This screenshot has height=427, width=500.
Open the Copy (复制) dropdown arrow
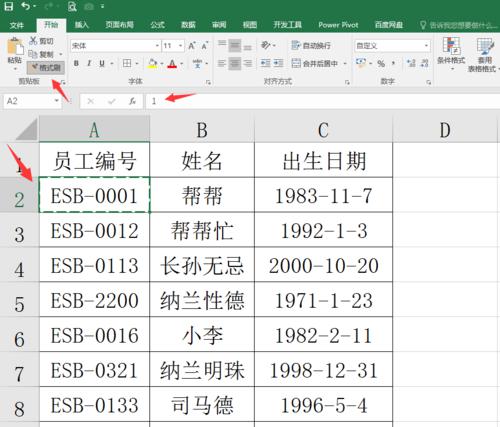click(x=61, y=54)
